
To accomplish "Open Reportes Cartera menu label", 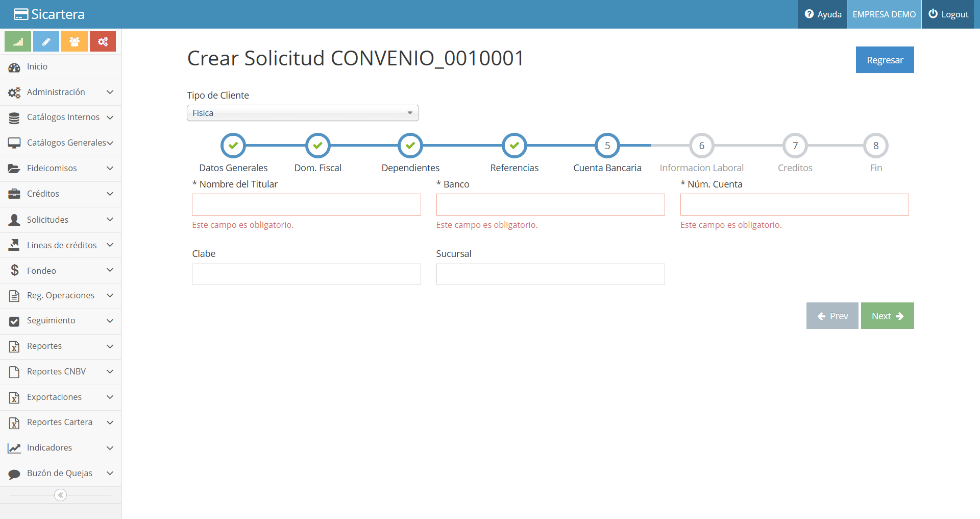I will 60,422.
